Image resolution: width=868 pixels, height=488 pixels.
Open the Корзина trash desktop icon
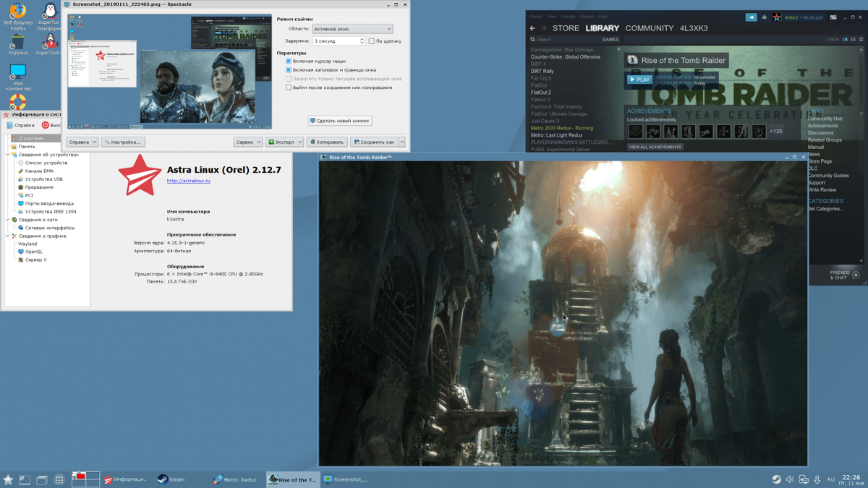pos(18,44)
